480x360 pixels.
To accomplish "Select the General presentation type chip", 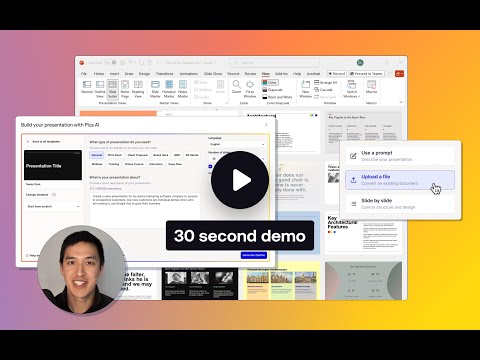I will (97, 155).
